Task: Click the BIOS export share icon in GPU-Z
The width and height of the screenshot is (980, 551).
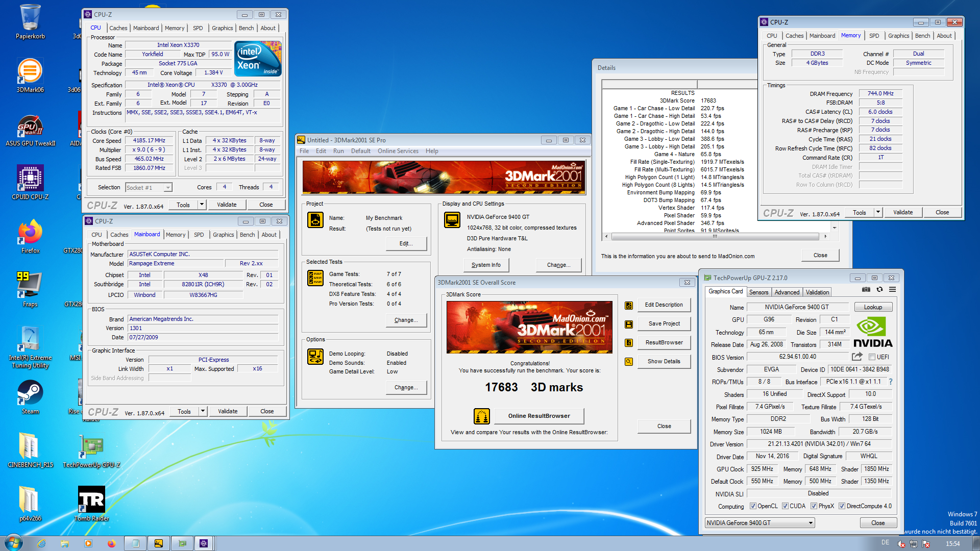Action: [857, 357]
